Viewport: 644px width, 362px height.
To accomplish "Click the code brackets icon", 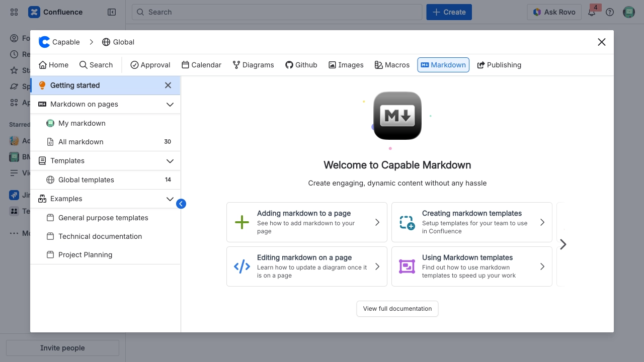I will [242, 266].
